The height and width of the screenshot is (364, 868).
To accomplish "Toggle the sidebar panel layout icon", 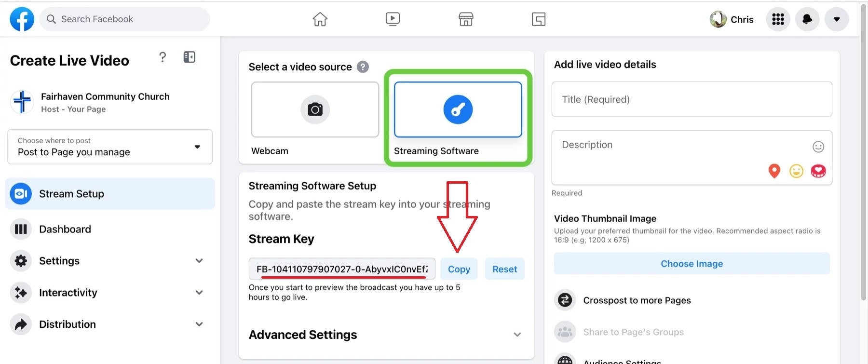I will [189, 57].
